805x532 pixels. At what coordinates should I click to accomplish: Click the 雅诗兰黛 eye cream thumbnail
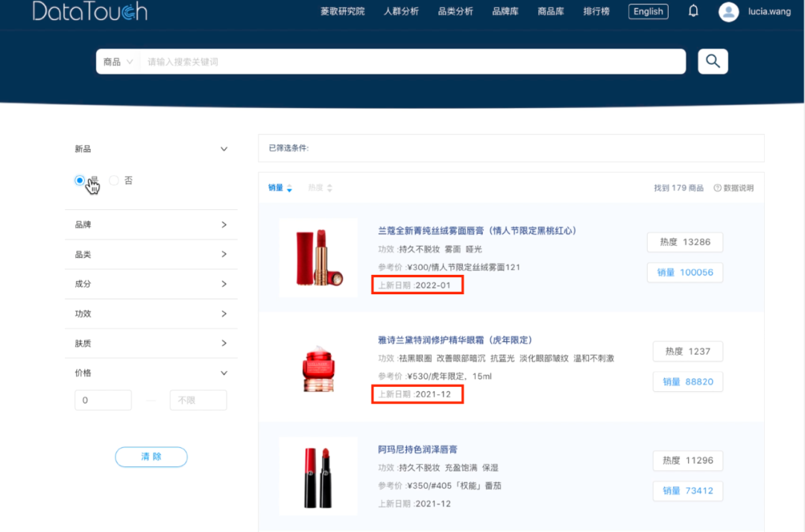coord(318,367)
